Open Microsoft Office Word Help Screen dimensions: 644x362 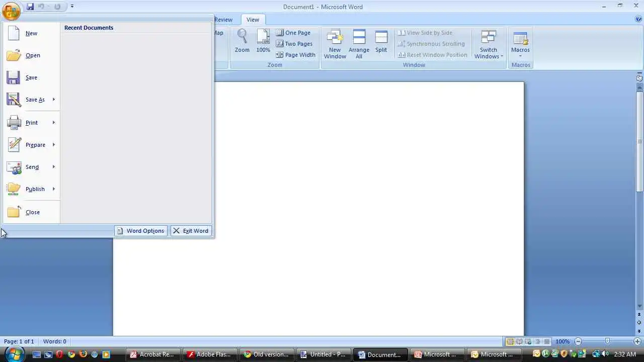coord(638,19)
